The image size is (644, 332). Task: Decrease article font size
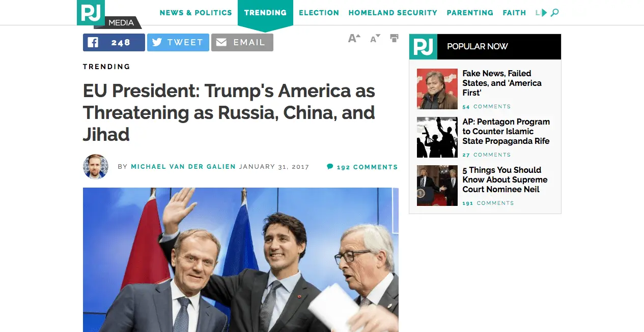pyautogui.click(x=375, y=39)
